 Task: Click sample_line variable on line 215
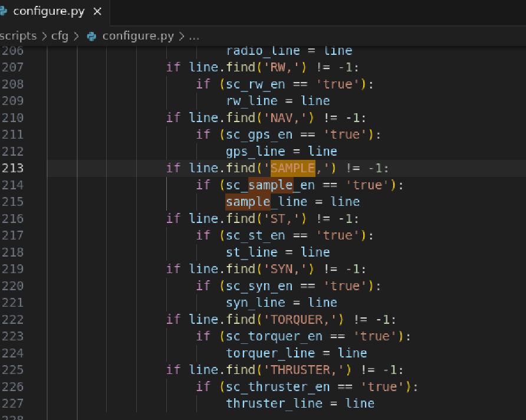(267, 202)
